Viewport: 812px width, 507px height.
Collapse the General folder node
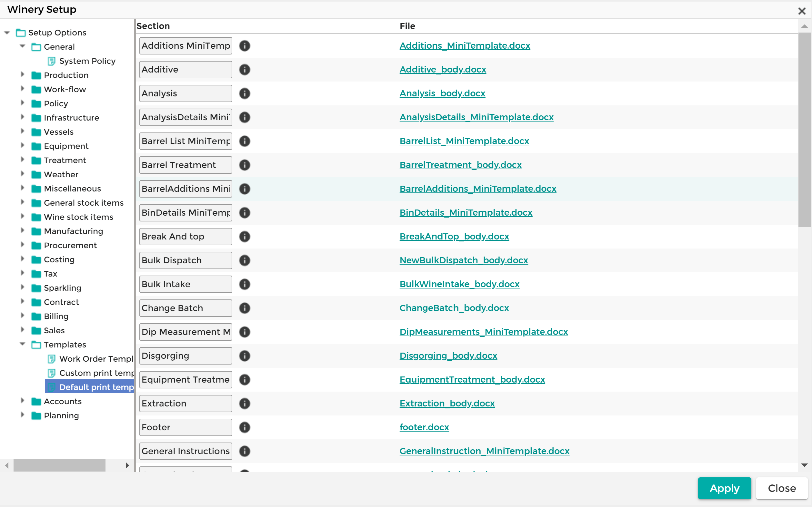tap(23, 46)
